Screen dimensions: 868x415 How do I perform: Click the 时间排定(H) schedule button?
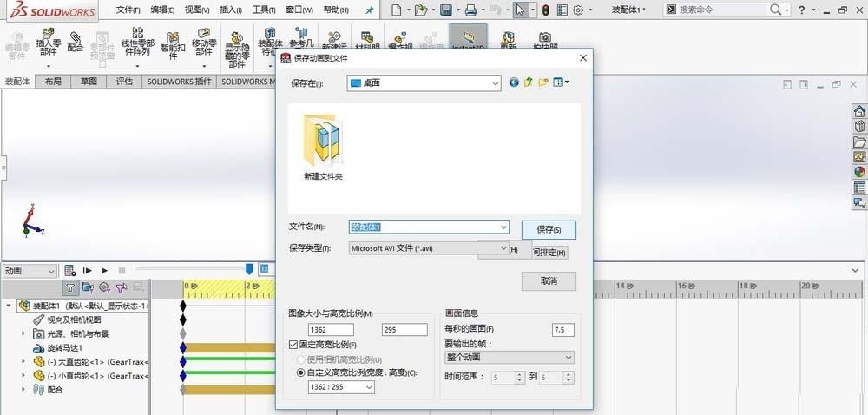tap(549, 253)
